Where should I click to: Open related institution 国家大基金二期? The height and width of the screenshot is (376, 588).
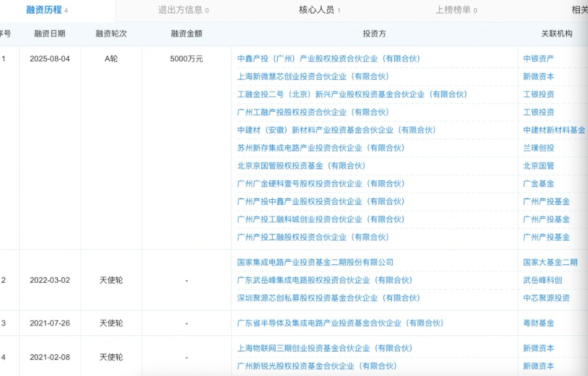pos(550,262)
